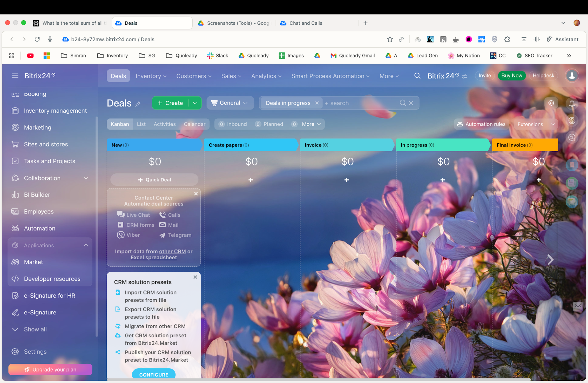Select the Calls automatic deal source

click(x=163, y=215)
